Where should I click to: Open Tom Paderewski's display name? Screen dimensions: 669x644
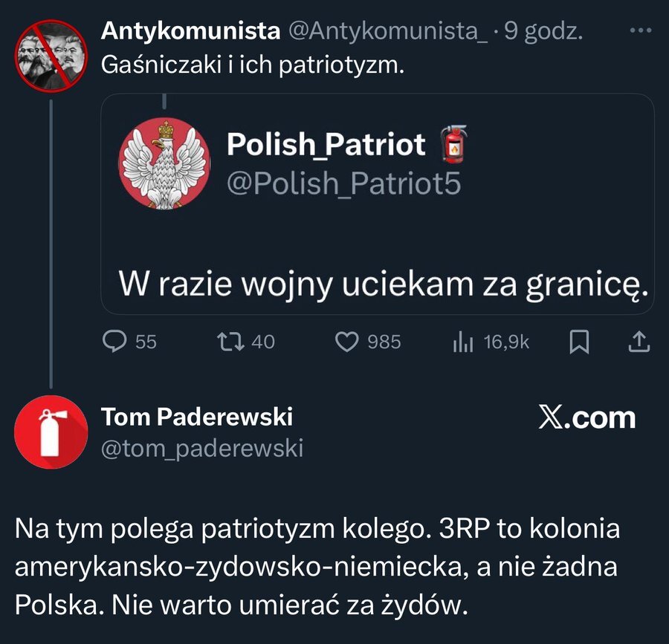pyautogui.click(x=197, y=417)
